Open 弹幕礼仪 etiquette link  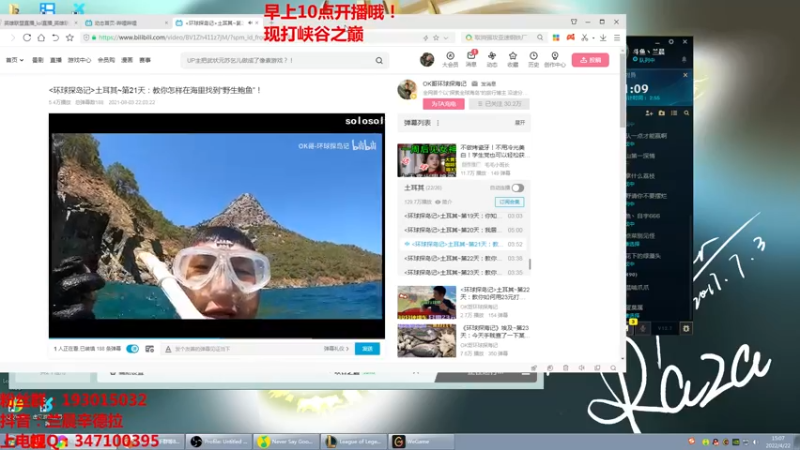pyautogui.click(x=336, y=349)
